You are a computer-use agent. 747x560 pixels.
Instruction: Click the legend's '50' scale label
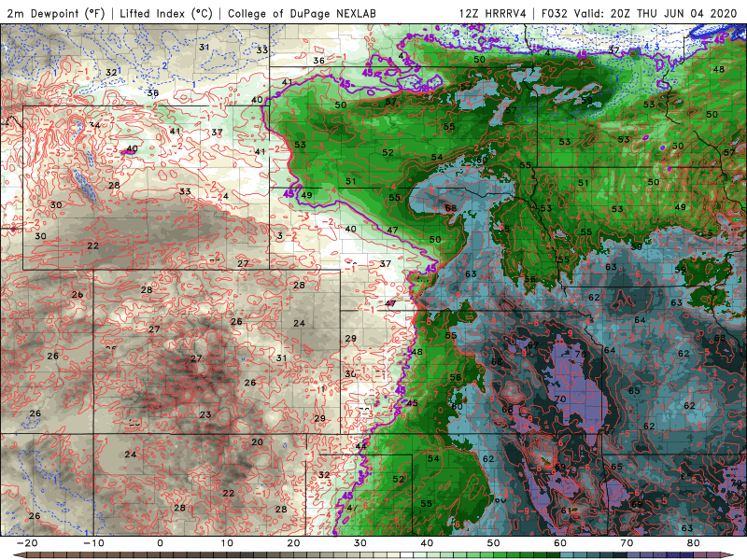coord(494,543)
